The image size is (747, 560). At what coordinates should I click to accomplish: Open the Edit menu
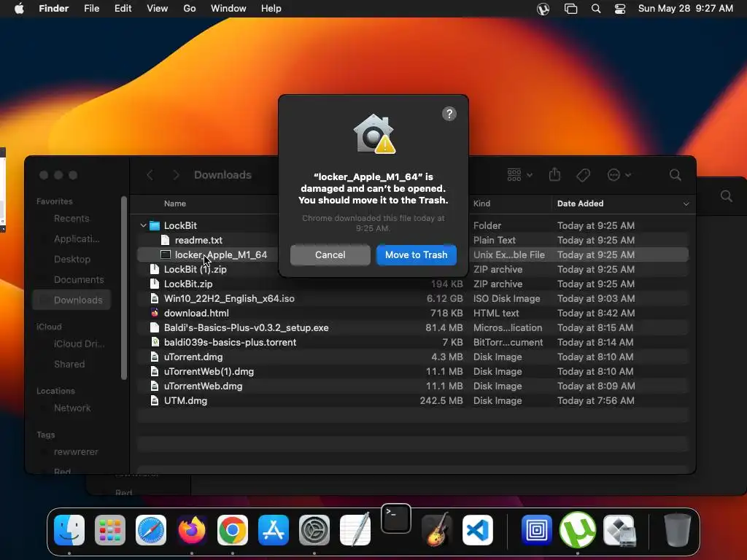pyautogui.click(x=123, y=9)
